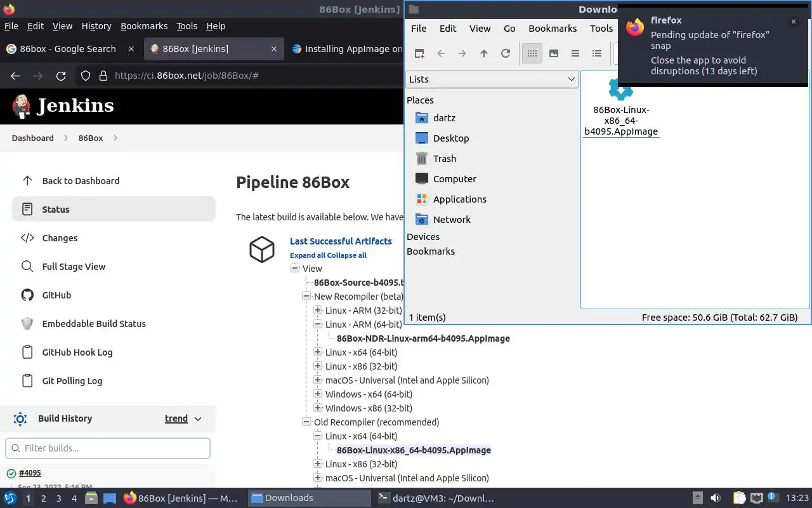
Task: Open File menu in file manager
Action: point(419,29)
